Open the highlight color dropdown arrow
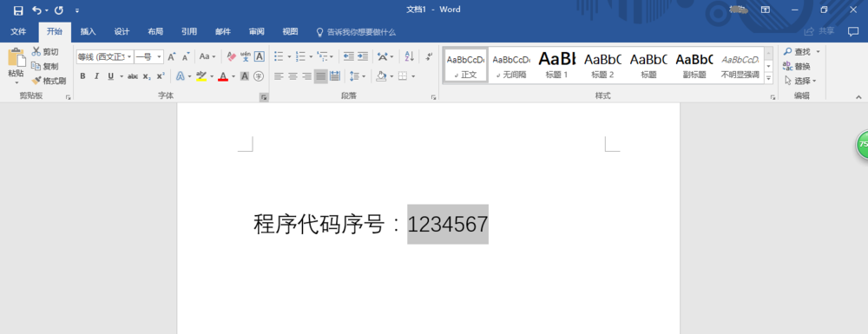 pyautogui.click(x=212, y=76)
